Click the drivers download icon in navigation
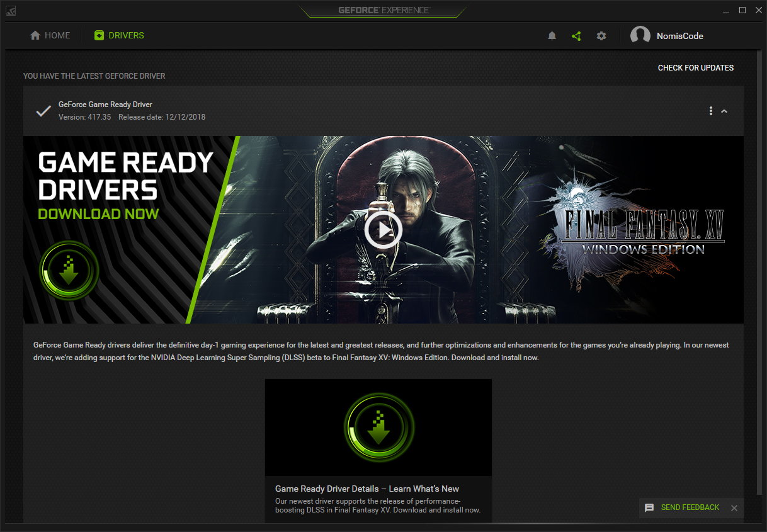 point(99,35)
